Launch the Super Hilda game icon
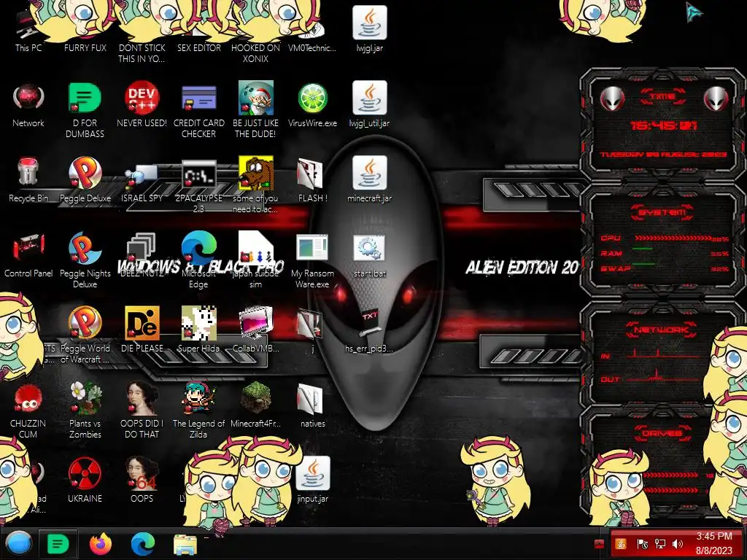 pos(198,323)
